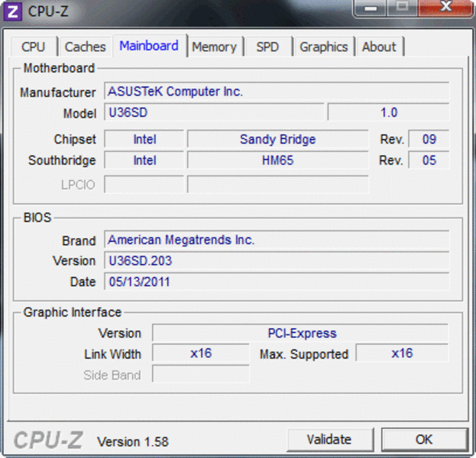Image resolution: width=476 pixels, height=458 pixels.
Task: Click the model field showing U36SD
Action: [x=214, y=112]
